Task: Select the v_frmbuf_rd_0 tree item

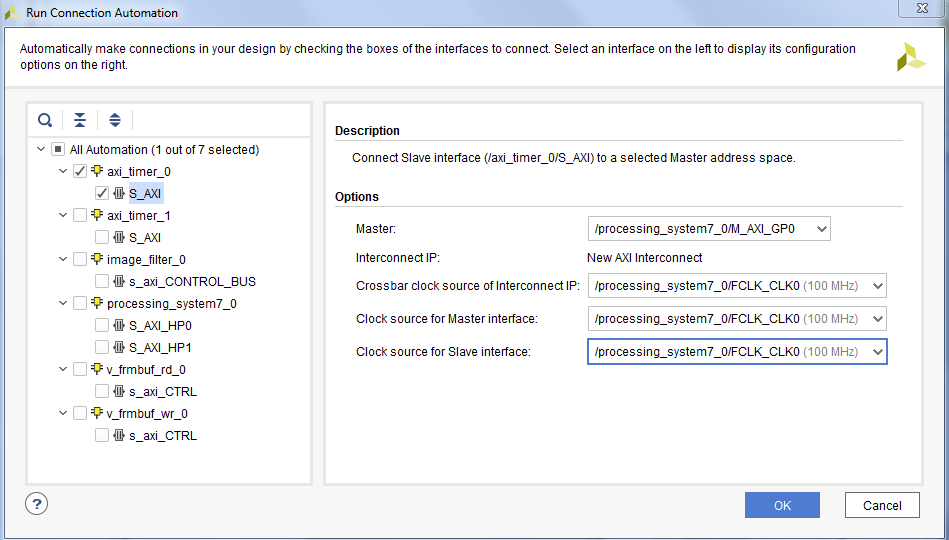Action: (x=147, y=370)
